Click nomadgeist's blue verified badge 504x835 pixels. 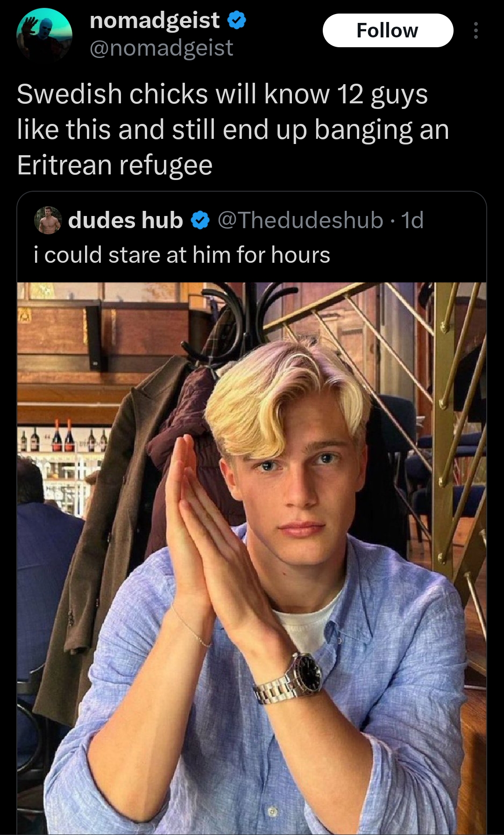[237, 21]
